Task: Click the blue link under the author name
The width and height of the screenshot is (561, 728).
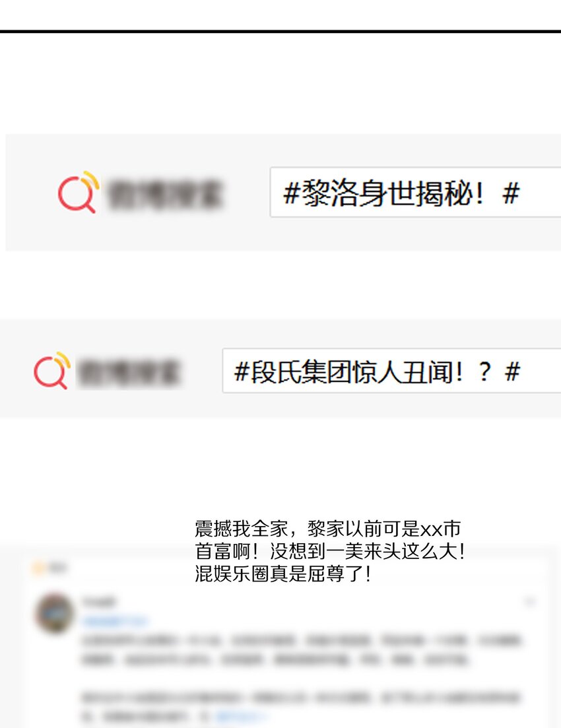Action: 115,621
